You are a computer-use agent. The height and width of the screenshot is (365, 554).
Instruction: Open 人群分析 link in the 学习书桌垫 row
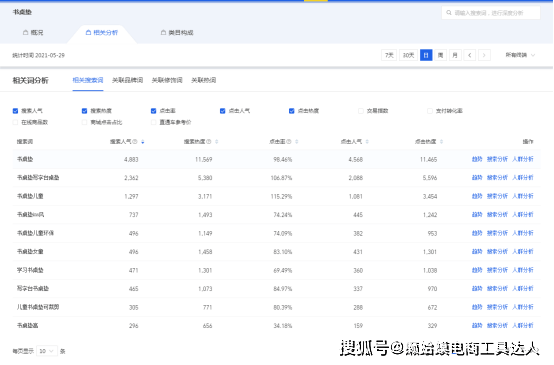pos(523,270)
